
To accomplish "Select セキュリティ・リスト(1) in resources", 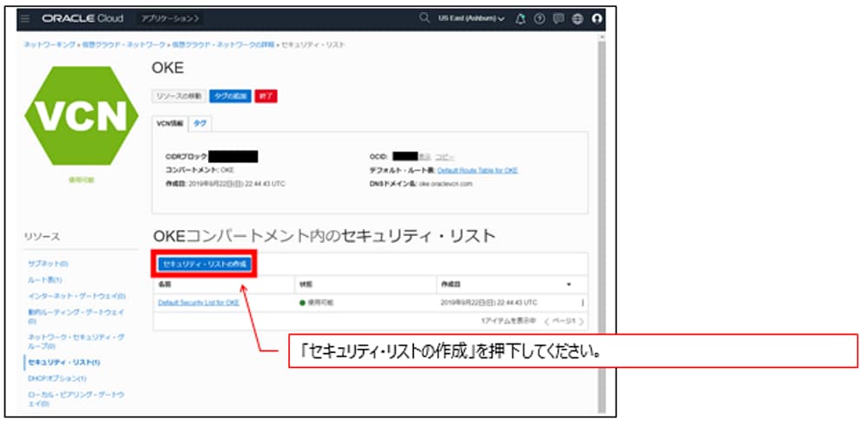I will pos(63,362).
